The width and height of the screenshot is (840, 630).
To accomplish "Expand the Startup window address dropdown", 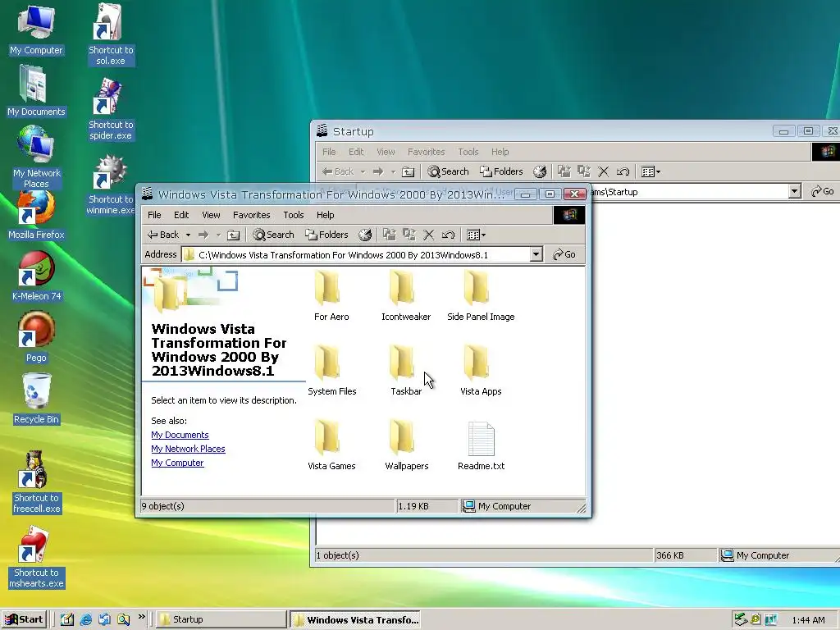I will point(794,191).
